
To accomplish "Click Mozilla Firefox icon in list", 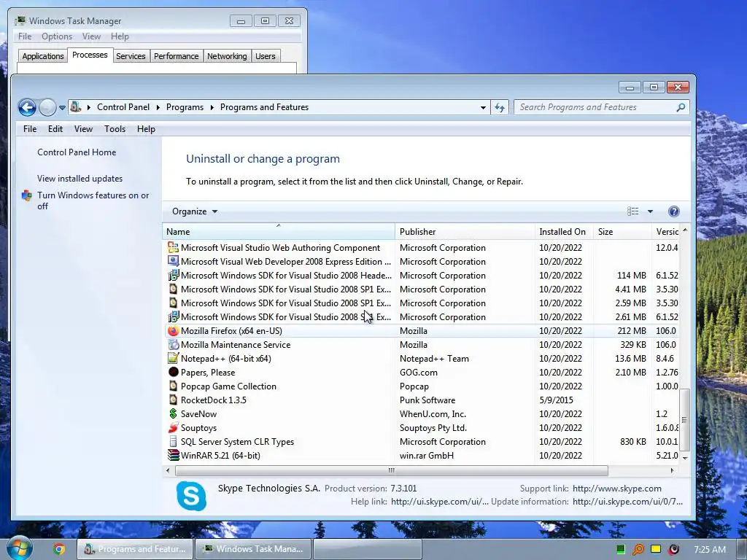I will pyautogui.click(x=174, y=330).
